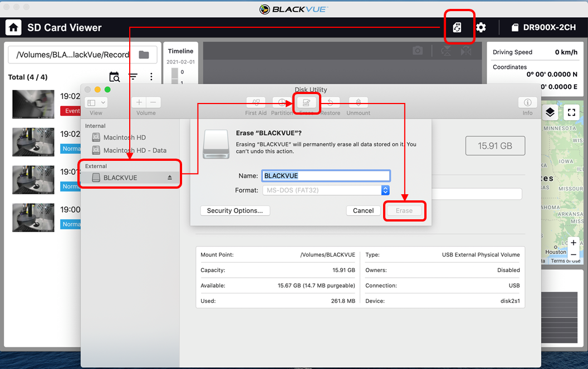
Task: Click Security Options button
Action: (x=235, y=211)
